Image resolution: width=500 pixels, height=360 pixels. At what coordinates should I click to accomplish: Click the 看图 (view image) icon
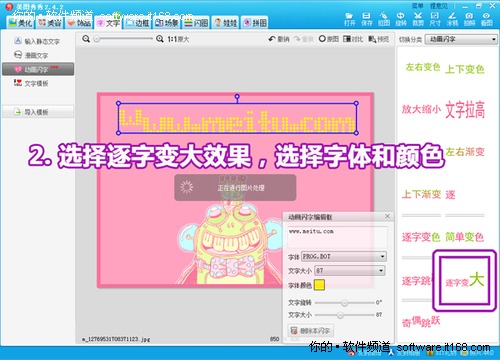[487, 19]
